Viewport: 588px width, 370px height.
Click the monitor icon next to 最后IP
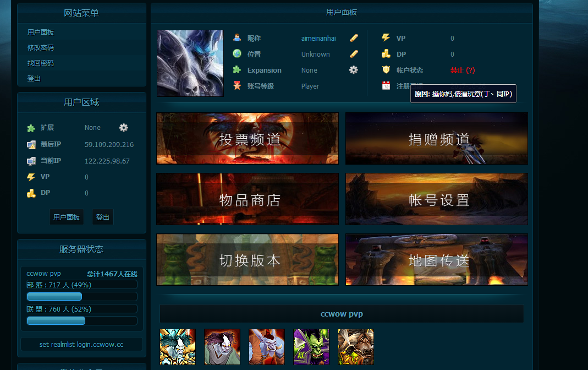[x=31, y=144]
